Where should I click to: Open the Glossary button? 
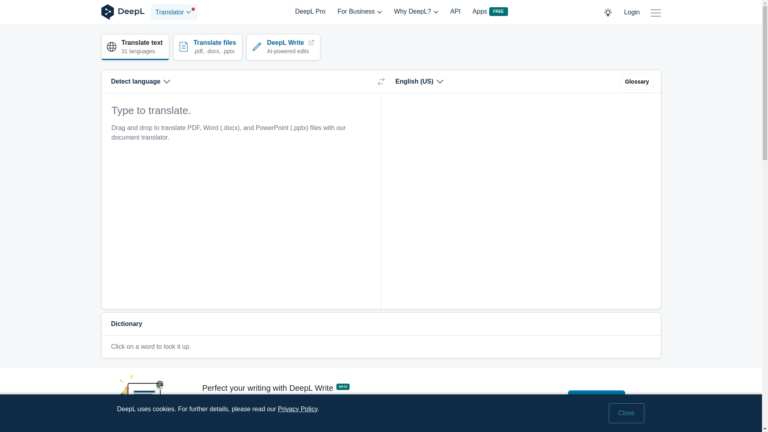click(x=636, y=82)
